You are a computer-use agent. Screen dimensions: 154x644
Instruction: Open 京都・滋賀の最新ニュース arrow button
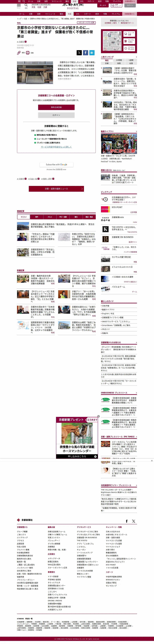[x=56, y=189]
